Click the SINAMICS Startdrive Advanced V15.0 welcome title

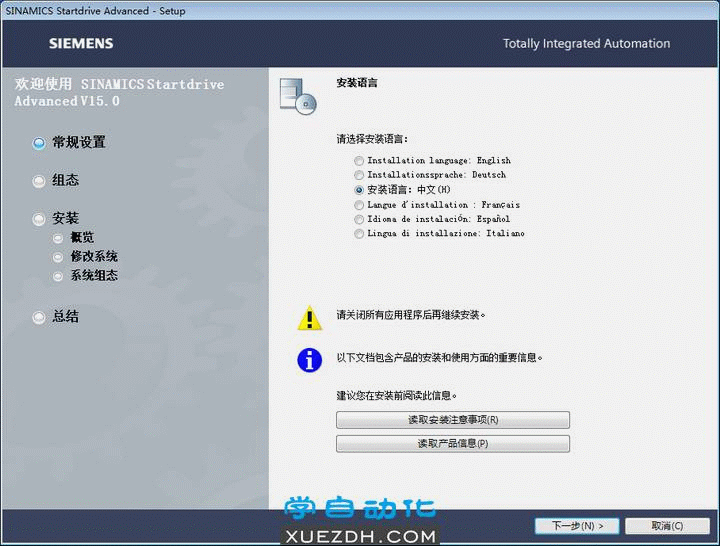click(x=119, y=92)
